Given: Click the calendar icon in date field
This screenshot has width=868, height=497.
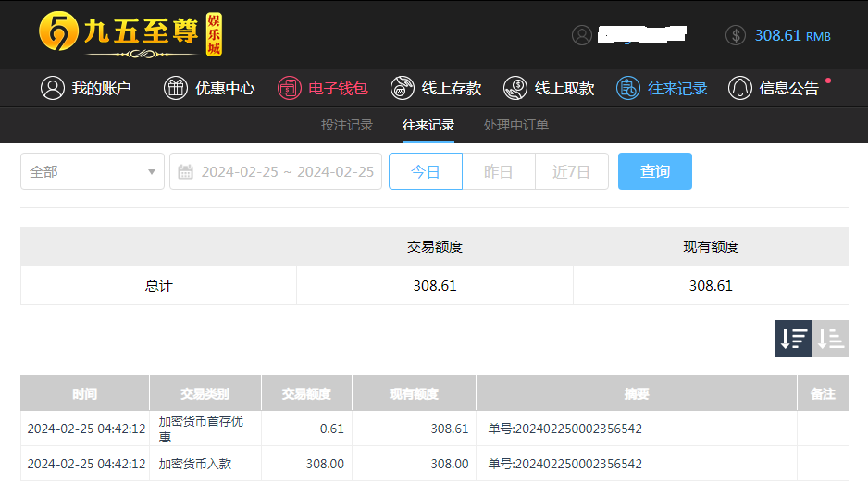Looking at the screenshot, I should coord(185,171).
